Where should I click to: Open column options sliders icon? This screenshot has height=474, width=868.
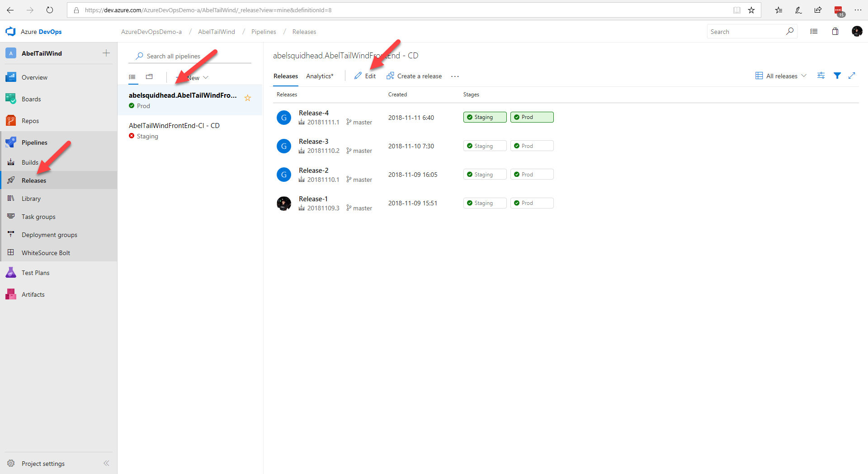(821, 76)
